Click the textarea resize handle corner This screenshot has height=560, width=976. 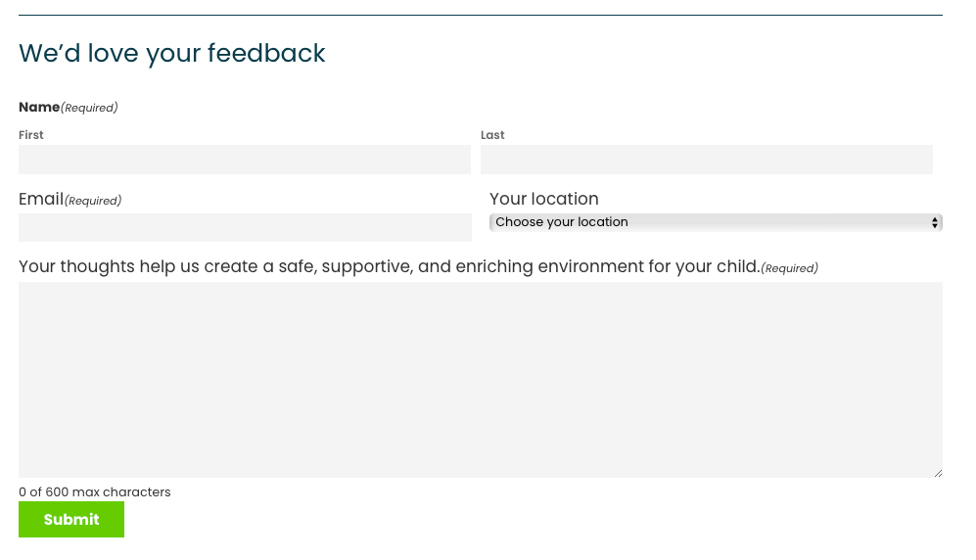(x=938, y=473)
